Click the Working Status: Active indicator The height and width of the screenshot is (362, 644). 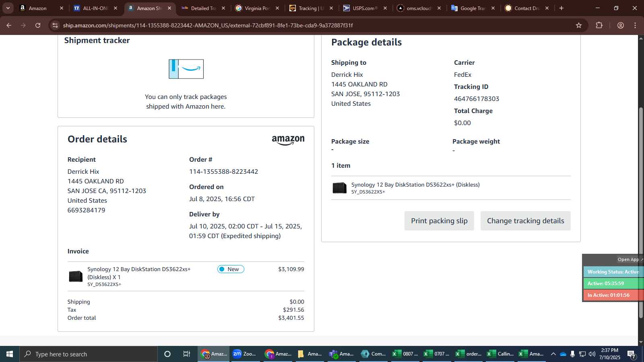[613, 272]
